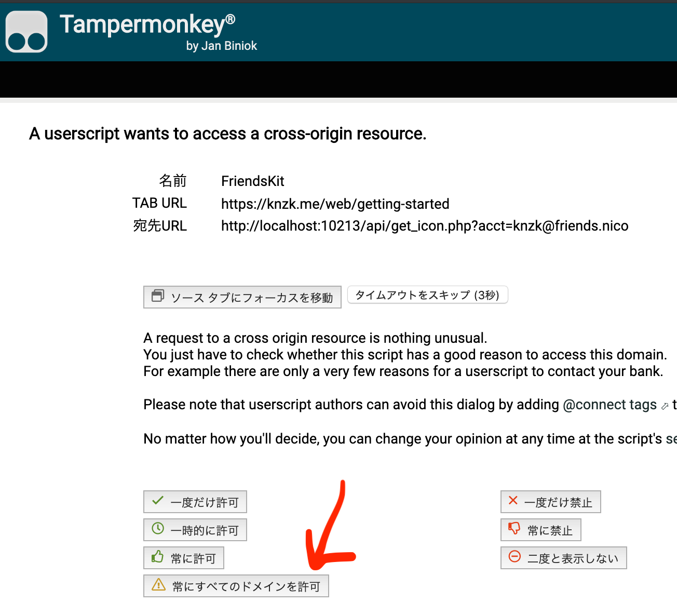
Task: Click the script name FriendsKit
Action: point(253,181)
